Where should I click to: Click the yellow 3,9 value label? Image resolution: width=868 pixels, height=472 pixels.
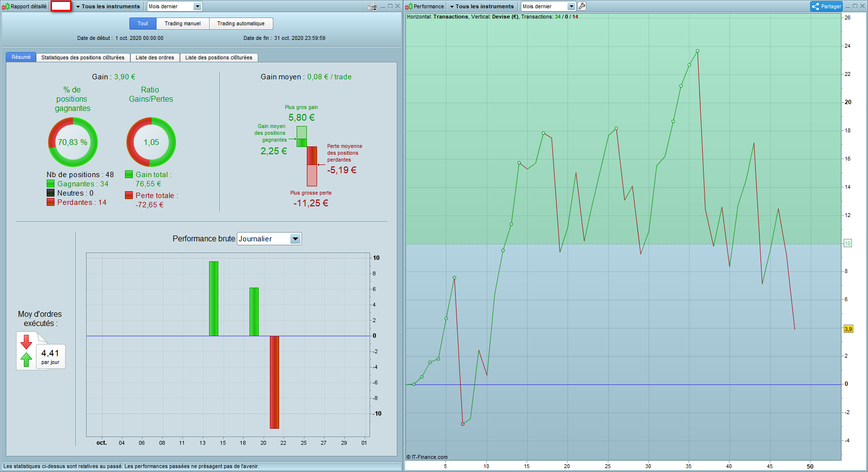pyautogui.click(x=848, y=329)
